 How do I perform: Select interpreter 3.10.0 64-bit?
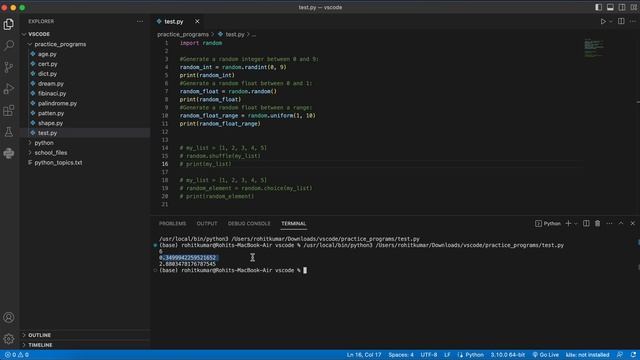pyautogui.click(x=508, y=355)
